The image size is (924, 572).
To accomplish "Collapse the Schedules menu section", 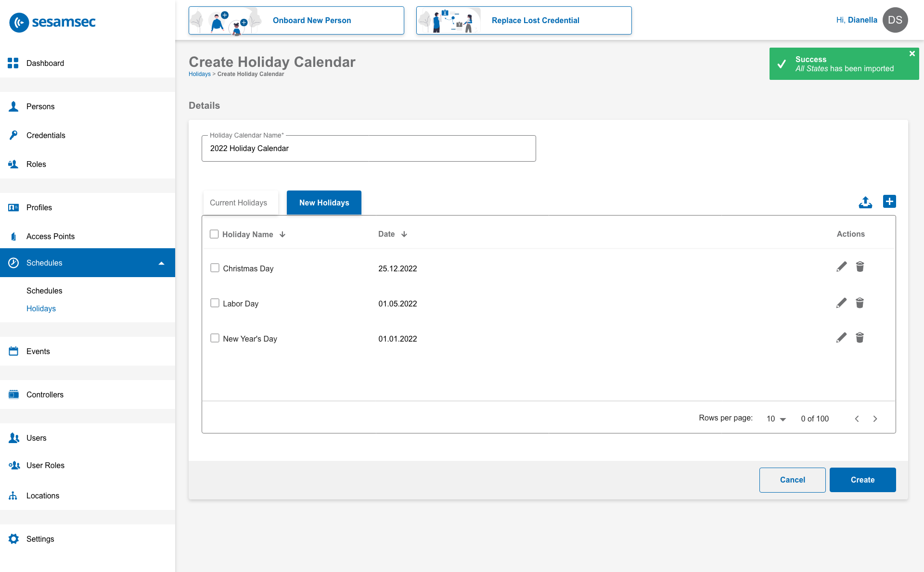I will click(x=161, y=263).
